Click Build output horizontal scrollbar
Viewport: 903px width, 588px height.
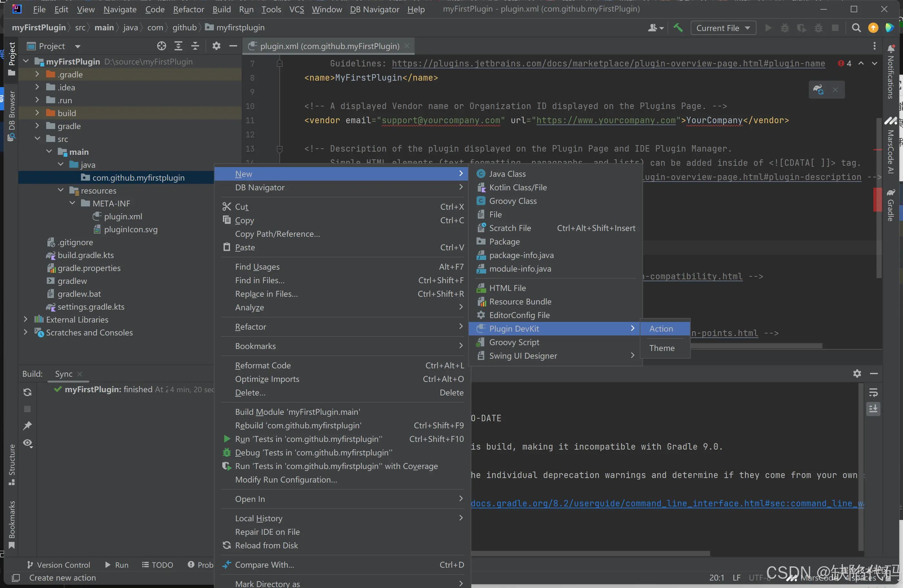(x=590, y=553)
